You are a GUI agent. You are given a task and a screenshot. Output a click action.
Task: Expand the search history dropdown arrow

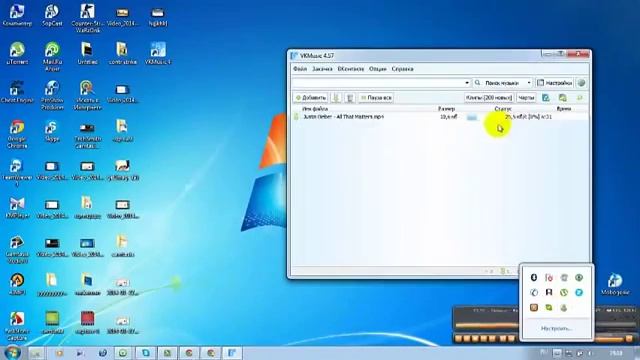[467, 83]
